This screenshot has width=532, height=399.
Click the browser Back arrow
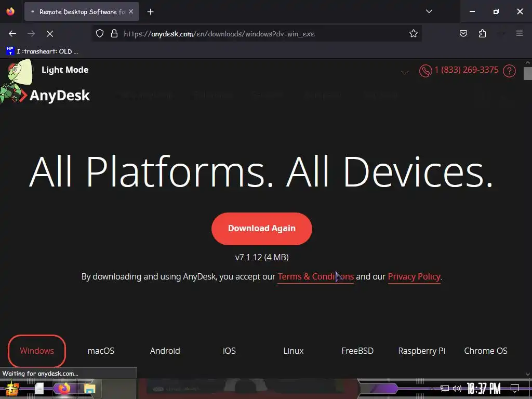12,34
